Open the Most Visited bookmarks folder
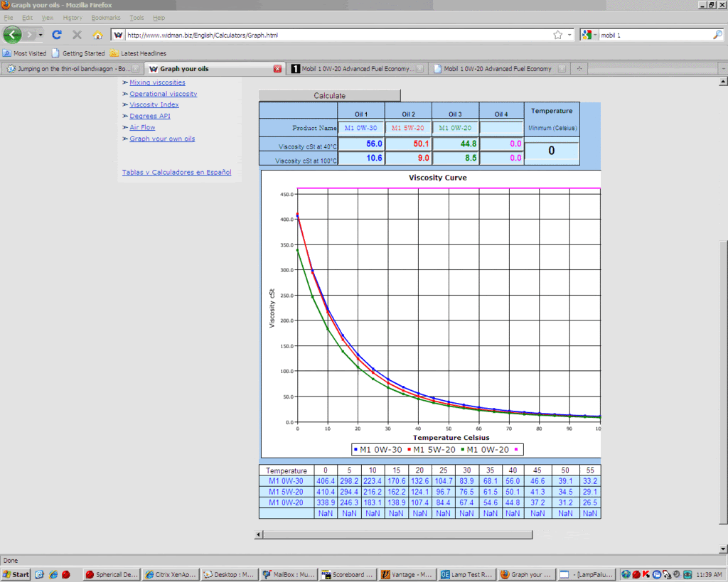This screenshot has width=728, height=582. tap(25, 53)
